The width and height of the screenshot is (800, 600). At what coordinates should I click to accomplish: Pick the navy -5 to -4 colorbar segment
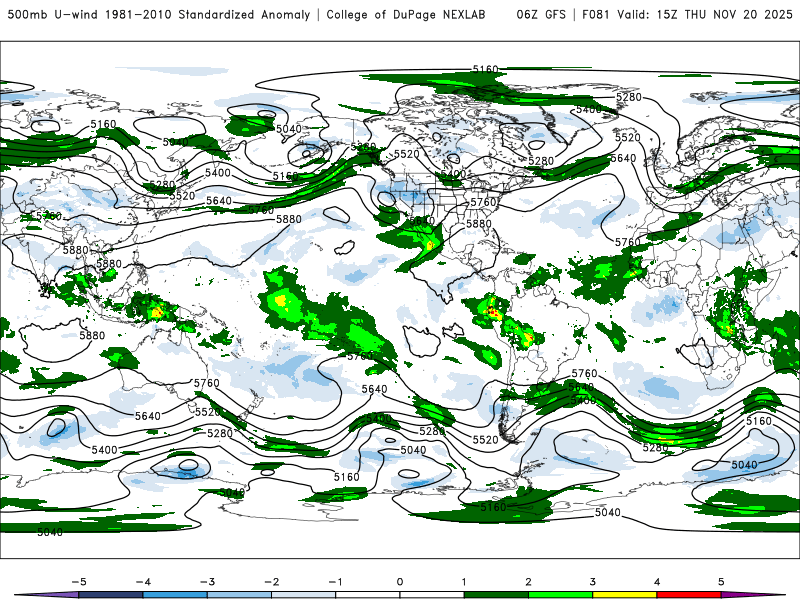coord(111,595)
